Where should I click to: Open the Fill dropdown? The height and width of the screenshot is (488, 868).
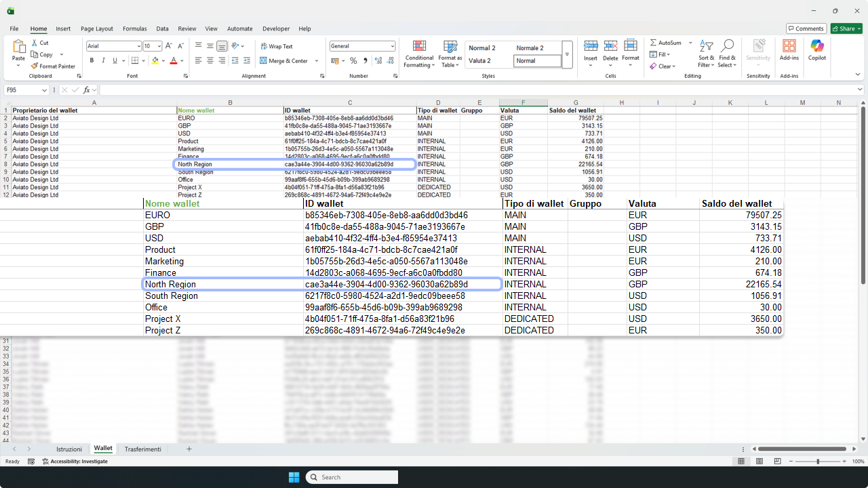[660, 54]
